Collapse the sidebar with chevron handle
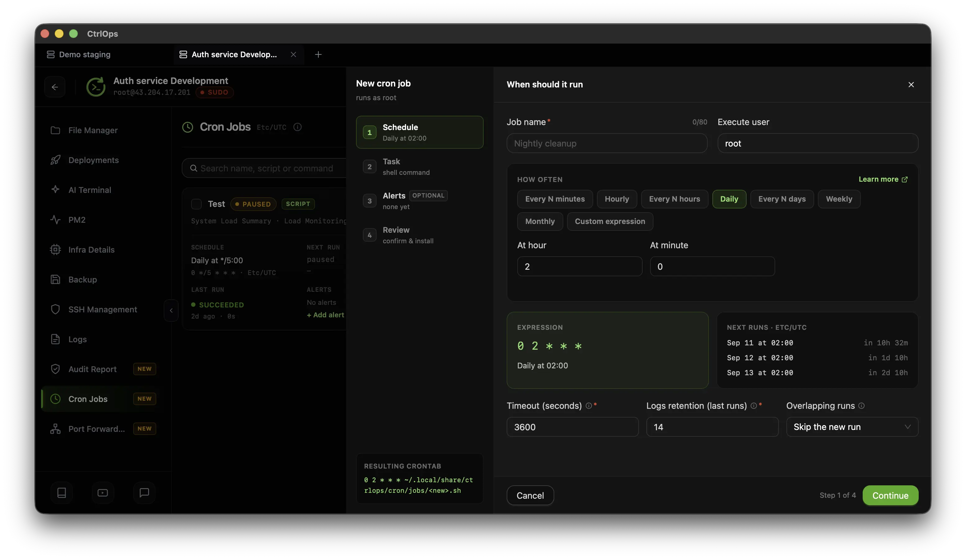 pyautogui.click(x=171, y=310)
